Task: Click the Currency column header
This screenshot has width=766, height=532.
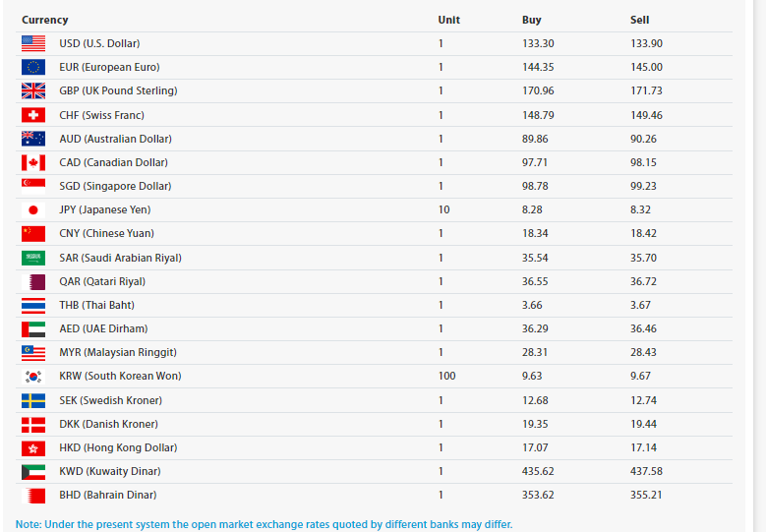Action: click(x=45, y=20)
